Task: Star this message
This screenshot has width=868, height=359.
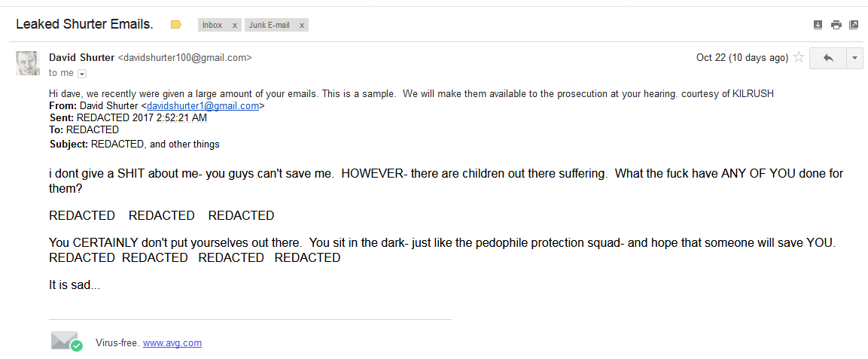Action: pyautogui.click(x=799, y=57)
